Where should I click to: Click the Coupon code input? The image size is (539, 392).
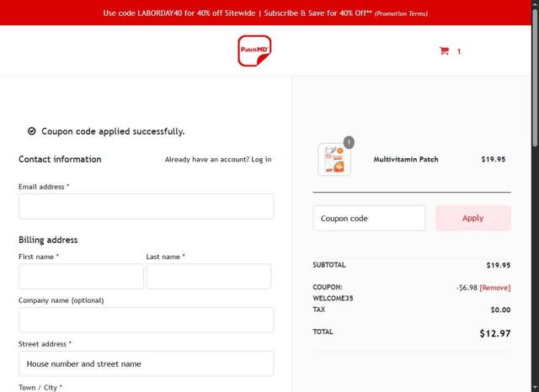[x=369, y=218]
